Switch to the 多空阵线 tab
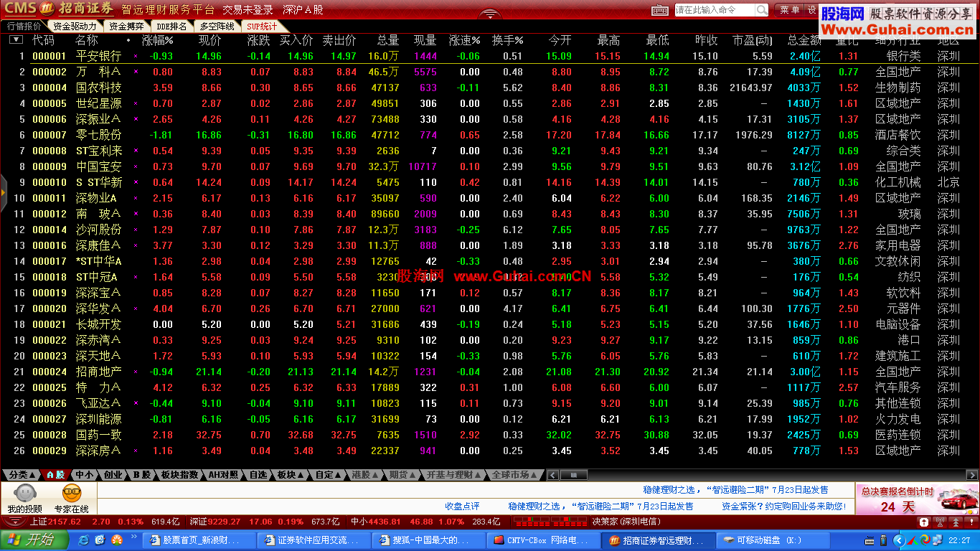This screenshot has height=551, width=980. click(x=217, y=26)
